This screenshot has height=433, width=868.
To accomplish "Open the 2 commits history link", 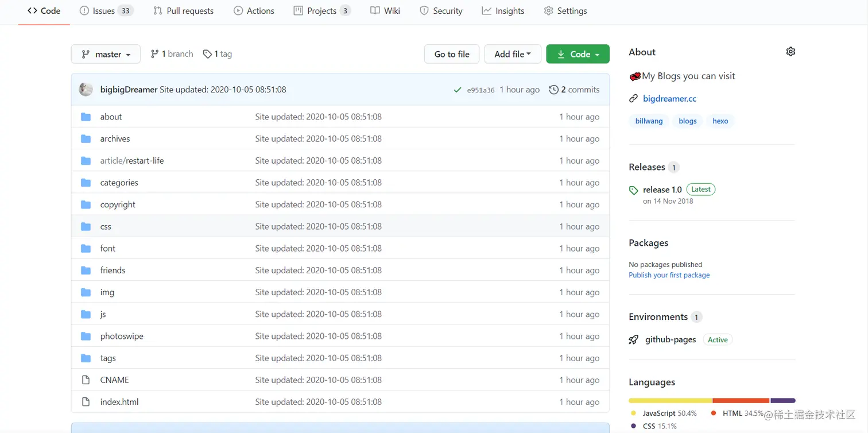I will tap(574, 90).
